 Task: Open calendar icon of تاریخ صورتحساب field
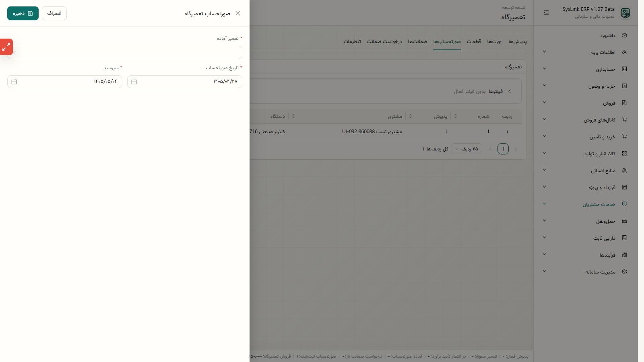[x=134, y=82]
